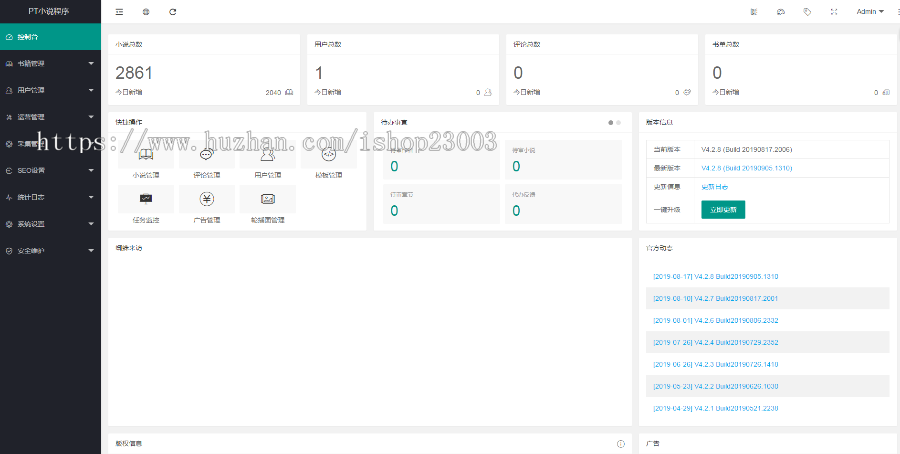Viewport: 900px width, 454px height.
Task: Click the refresh icon in top bar
Action: pos(173,11)
